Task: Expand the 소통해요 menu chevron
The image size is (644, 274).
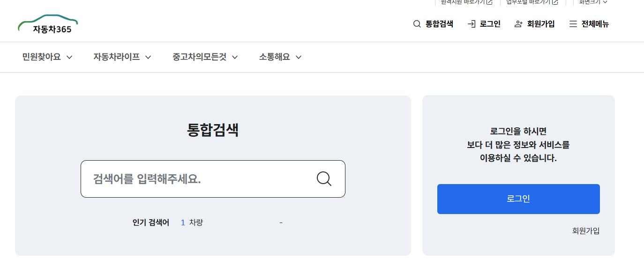Action: coord(299,57)
